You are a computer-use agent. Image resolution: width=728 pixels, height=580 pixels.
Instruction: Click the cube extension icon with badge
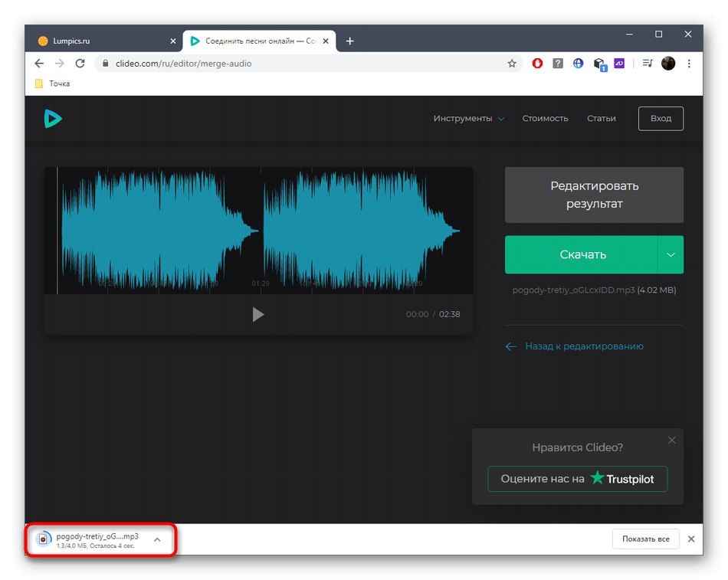[600, 64]
